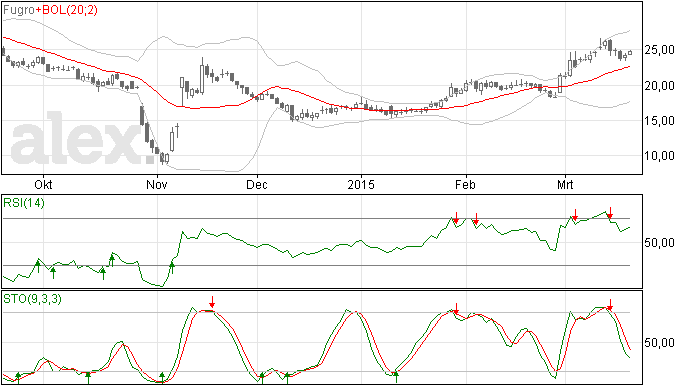Click the green buy arrow on RSI in early November
The image size is (690, 387).
click(x=172, y=267)
